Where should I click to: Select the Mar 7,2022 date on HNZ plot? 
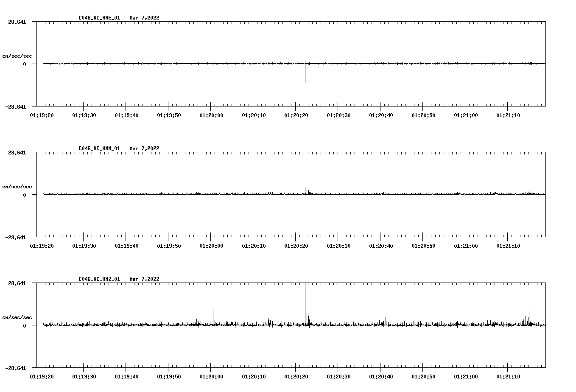(x=144, y=279)
